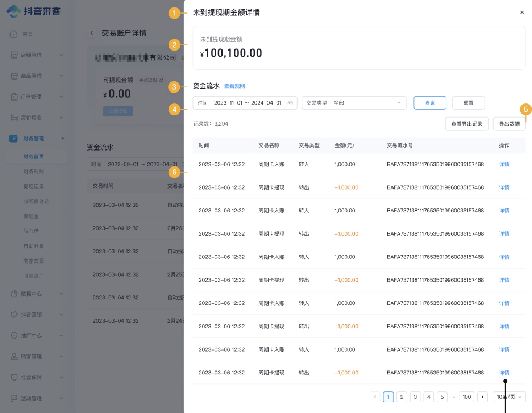532x413 pixels.
Task: Open 商家交票 in sidebar
Action: pos(34,261)
